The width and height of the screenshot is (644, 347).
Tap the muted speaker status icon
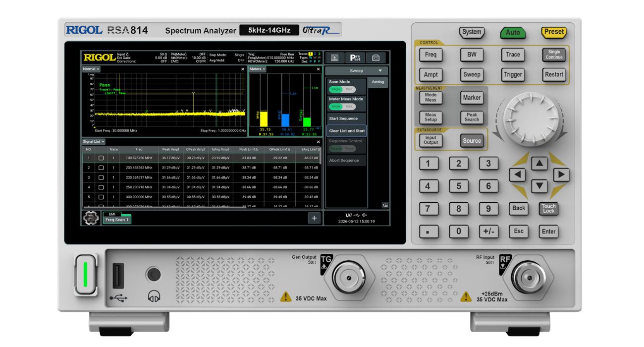pos(365,215)
